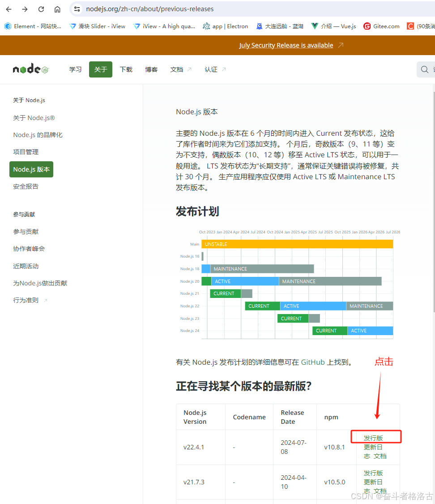Click the browser forward arrow
The width and height of the screenshot is (435, 504).
pyautogui.click(x=25, y=9)
